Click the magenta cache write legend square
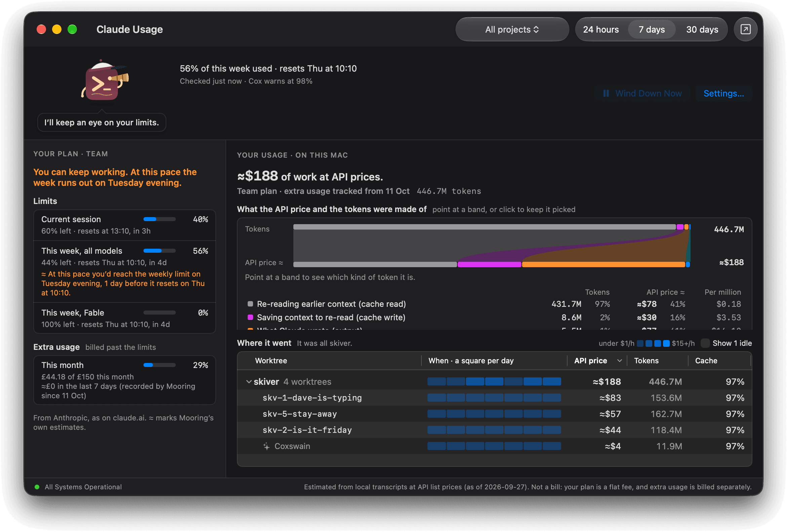 click(250, 318)
